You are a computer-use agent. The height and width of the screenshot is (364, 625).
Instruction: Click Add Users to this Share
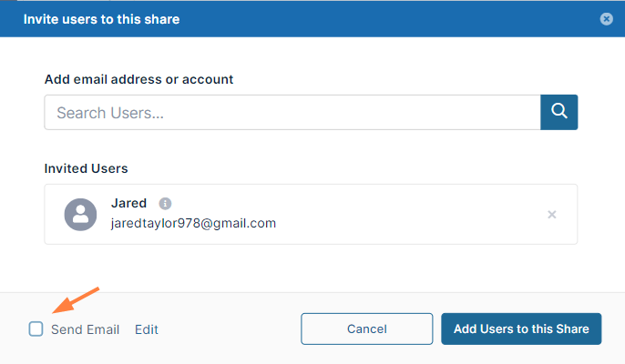pyautogui.click(x=521, y=329)
